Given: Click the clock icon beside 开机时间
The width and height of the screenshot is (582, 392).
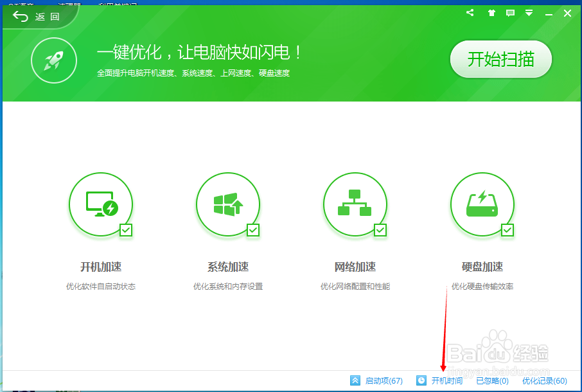Looking at the screenshot, I should [421, 380].
